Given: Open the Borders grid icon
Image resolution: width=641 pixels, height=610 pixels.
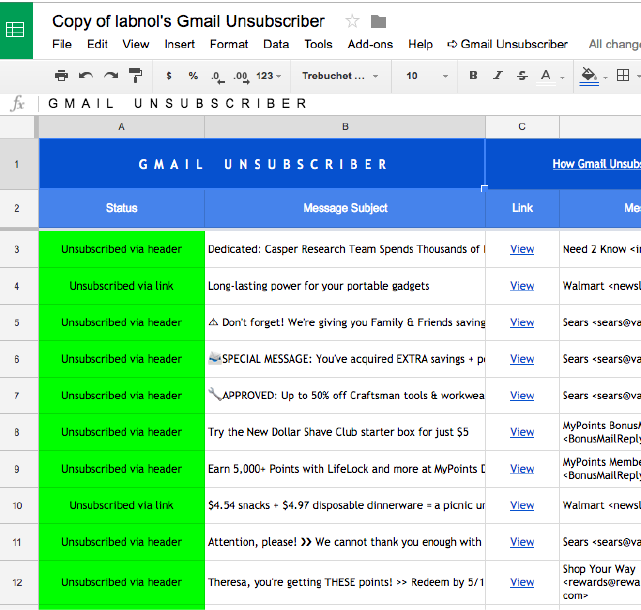Looking at the screenshot, I should 623,76.
